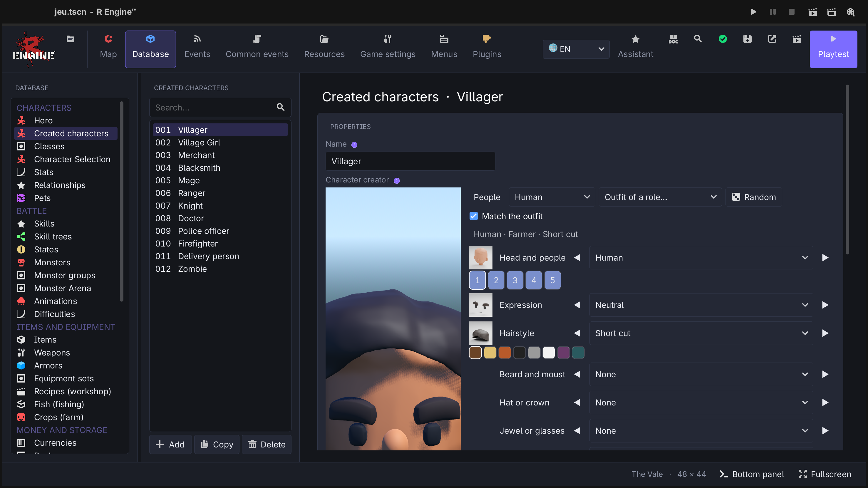
Task: Click the Character creator help icon
Action: (x=397, y=181)
